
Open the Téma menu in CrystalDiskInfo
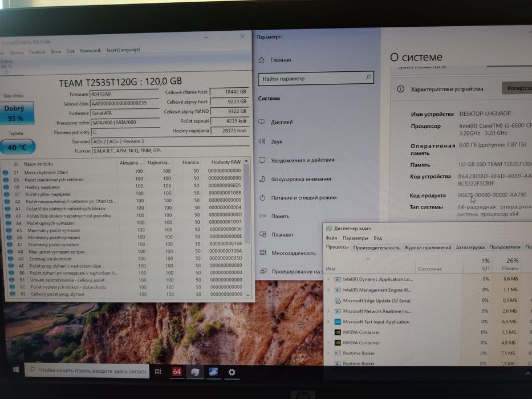coord(56,51)
